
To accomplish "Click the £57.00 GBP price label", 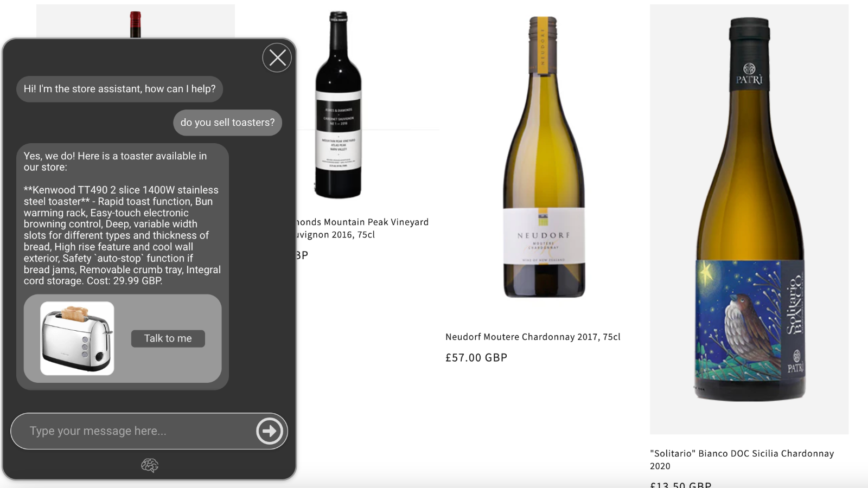I will [x=476, y=358].
